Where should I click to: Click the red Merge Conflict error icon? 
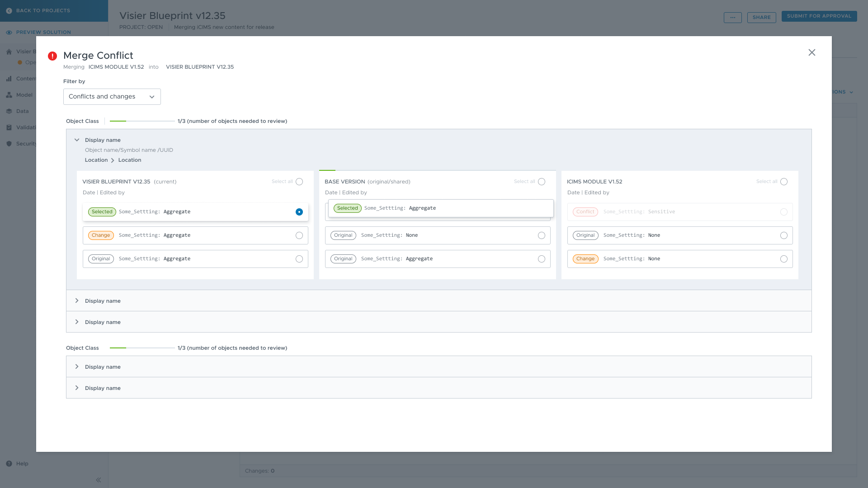[x=52, y=56]
